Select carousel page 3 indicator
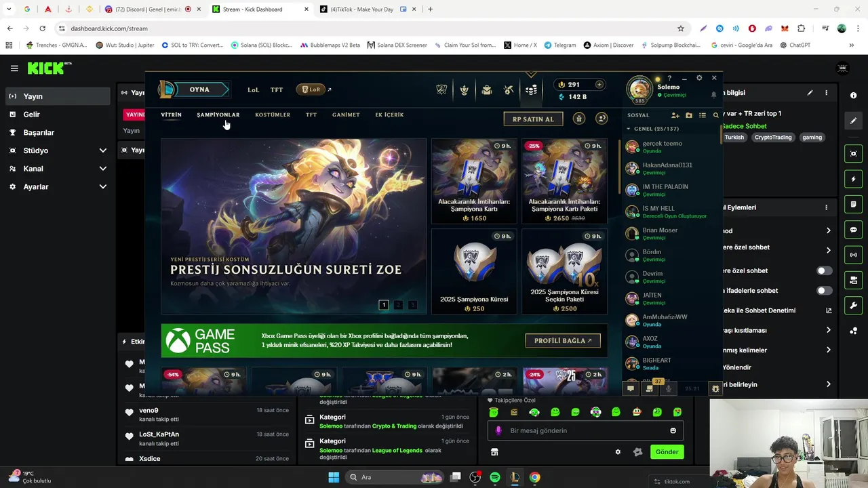 [x=412, y=305]
